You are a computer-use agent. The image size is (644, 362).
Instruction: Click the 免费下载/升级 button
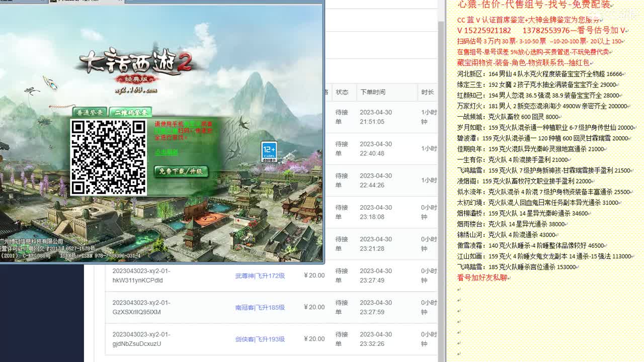click(x=181, y=171)
